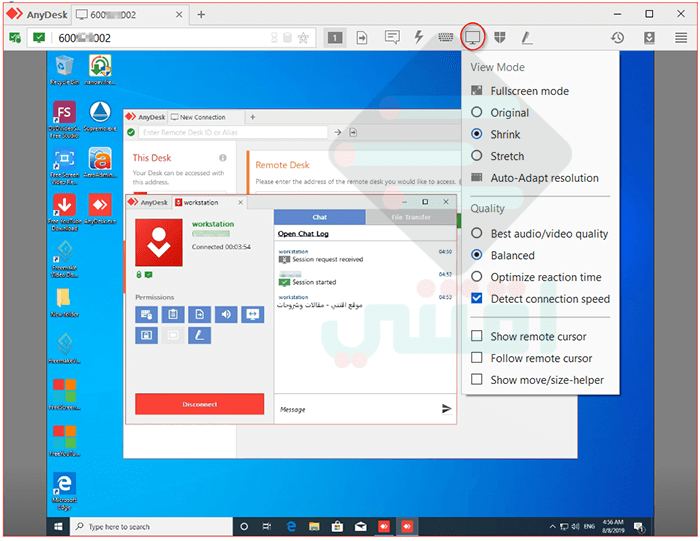Choose Best audio/video quality
Image resolution: width=700 pixels, height=541 pixels.
tap(540, 233)
